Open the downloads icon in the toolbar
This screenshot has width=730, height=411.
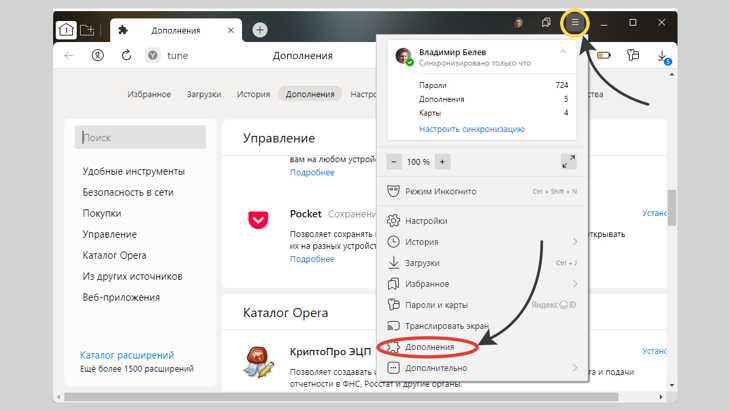coord(663,56)
